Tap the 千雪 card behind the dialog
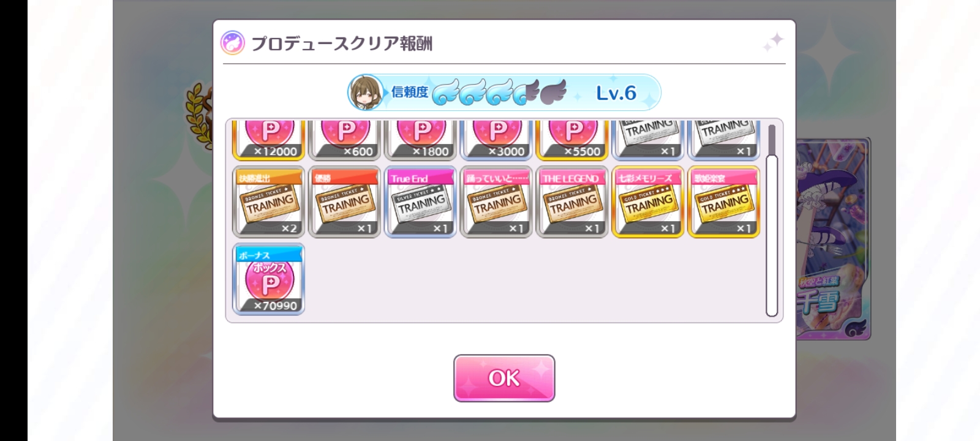 click(833, 239)
